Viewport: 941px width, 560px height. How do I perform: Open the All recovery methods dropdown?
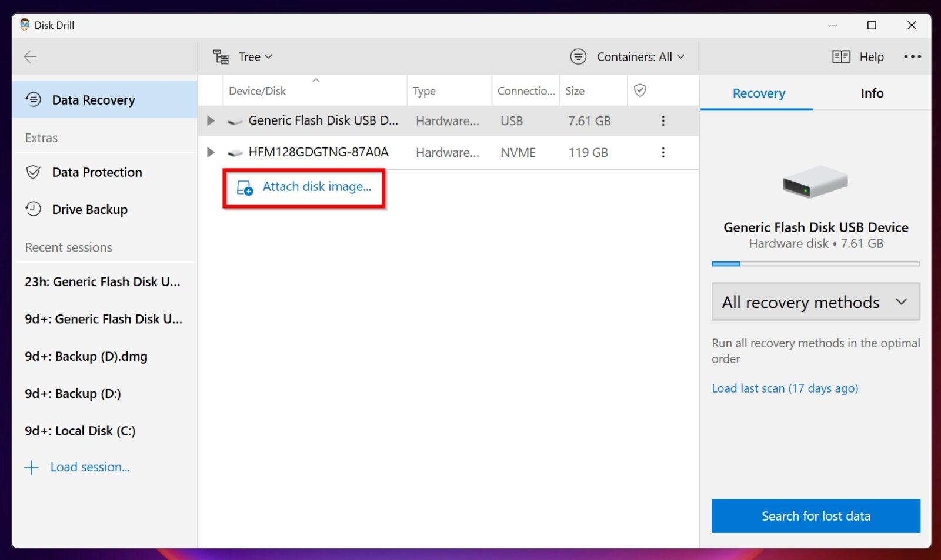pos(815,301)
